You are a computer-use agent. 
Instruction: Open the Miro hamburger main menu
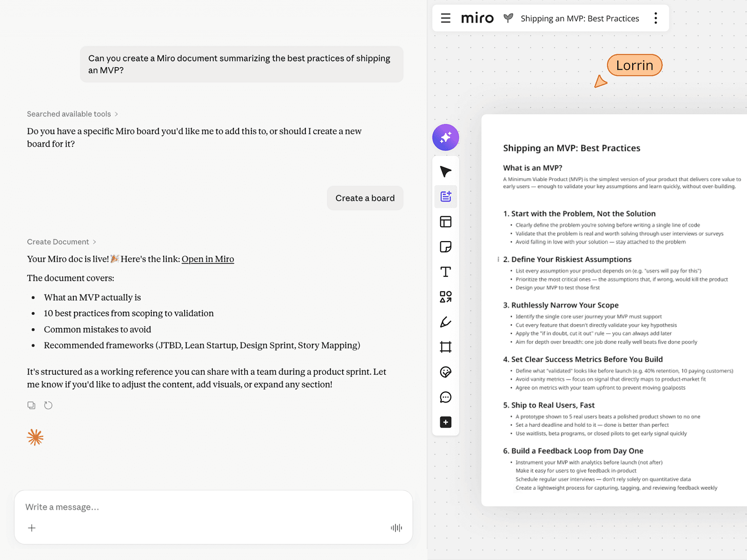point(446,18)
